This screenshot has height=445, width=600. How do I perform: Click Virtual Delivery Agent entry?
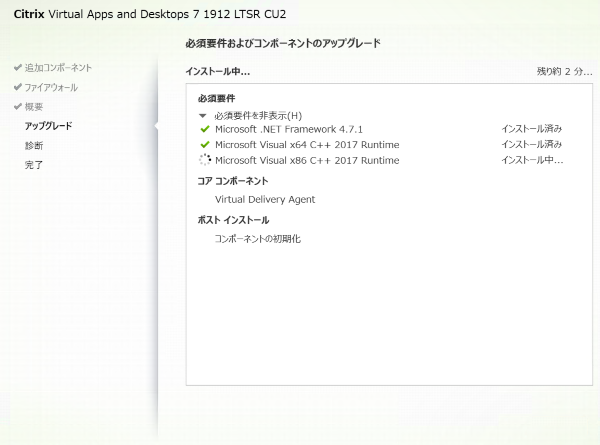pyautogui.click(x=265, y=199)
